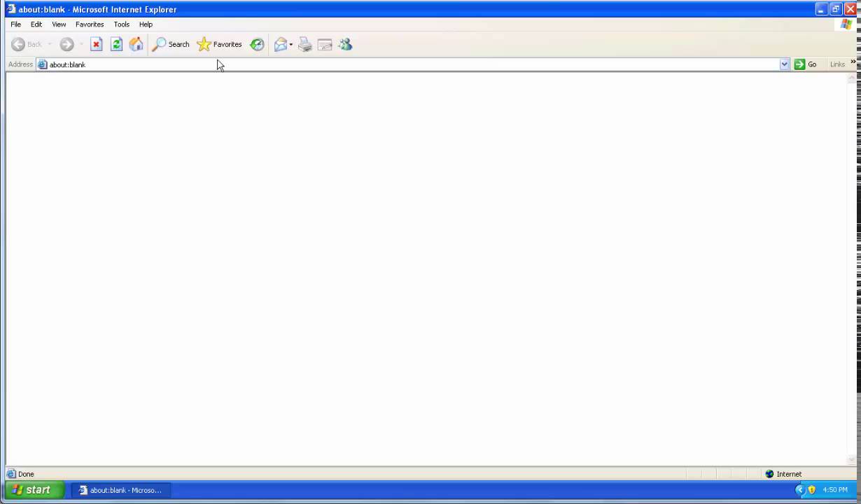Viewport: 861px width, 504px height.
Task: Click the 4:50 PM system clock
Action: (835, 490)
